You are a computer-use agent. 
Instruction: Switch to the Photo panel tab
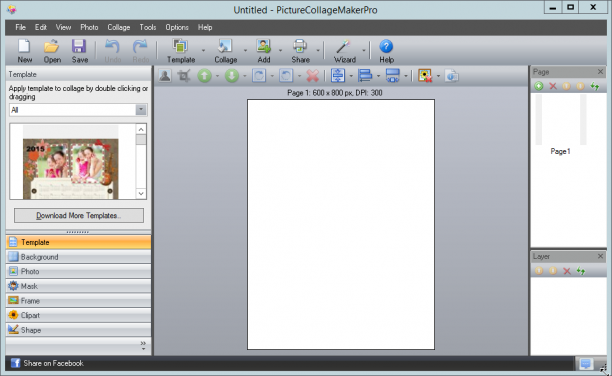coord(78,271)
